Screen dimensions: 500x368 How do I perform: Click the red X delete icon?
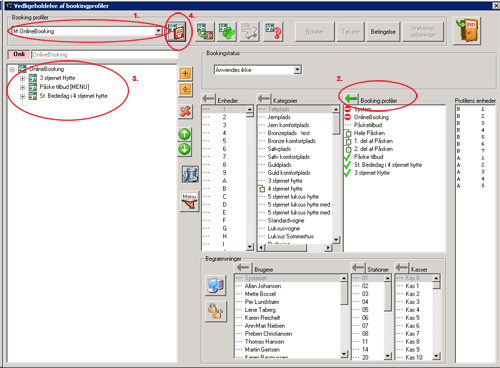[x=185, y=111]
